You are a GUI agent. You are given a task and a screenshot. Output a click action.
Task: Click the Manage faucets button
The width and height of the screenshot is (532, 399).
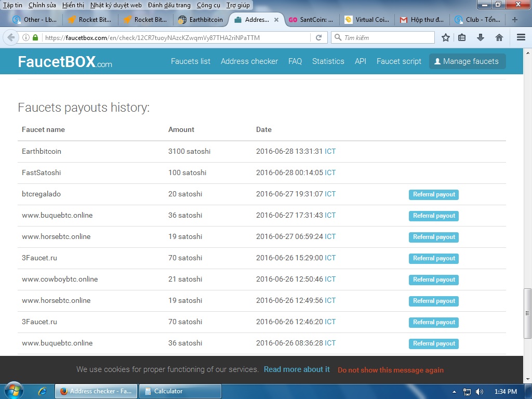(x=467, y=61)
